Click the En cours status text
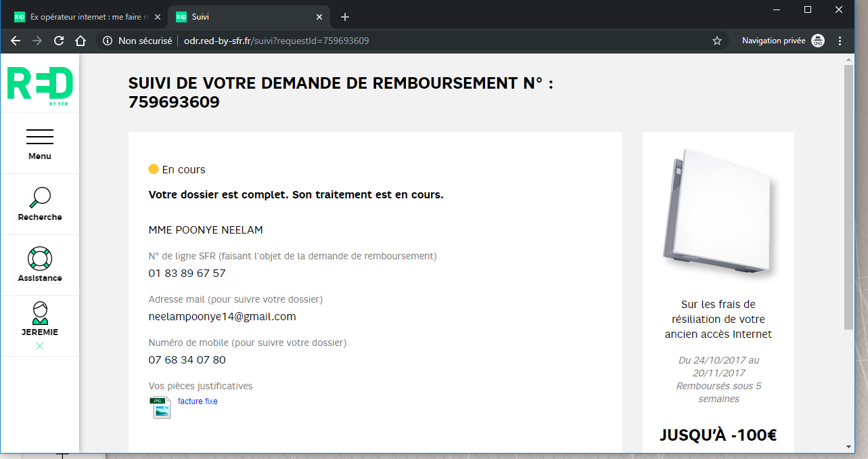868x459 pixels. coord(183,170)
